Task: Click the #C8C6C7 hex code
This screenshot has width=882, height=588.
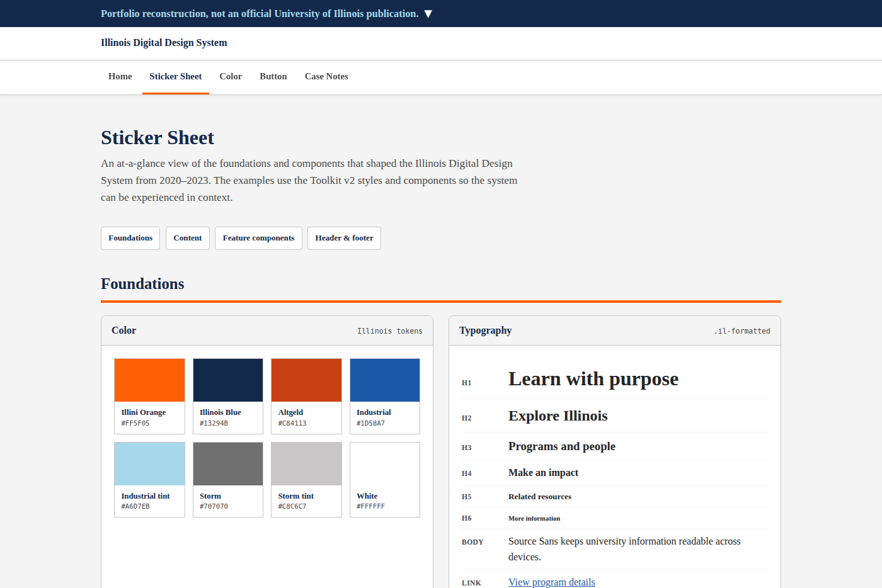Action: click(x=292, y=507)
